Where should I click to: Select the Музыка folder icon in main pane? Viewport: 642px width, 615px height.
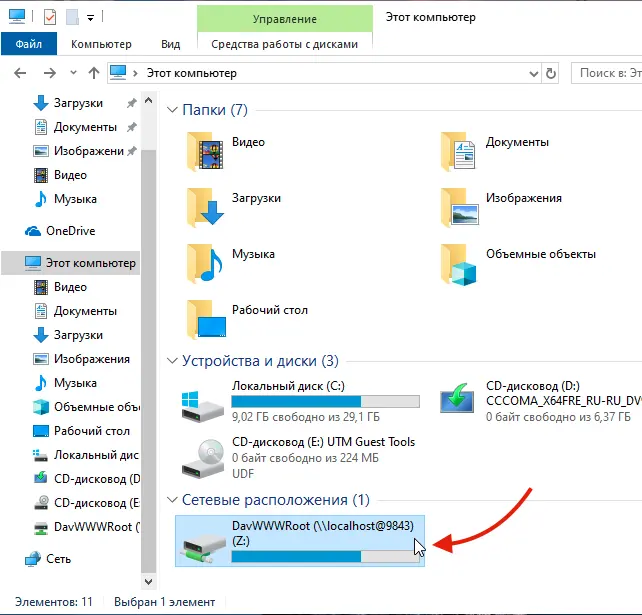click(x=205, y=264)
